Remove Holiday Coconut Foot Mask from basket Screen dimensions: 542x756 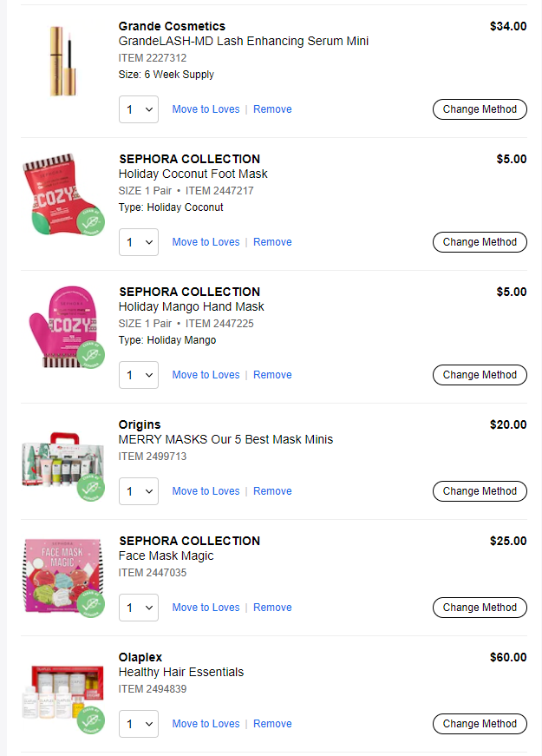pos(272,242)
